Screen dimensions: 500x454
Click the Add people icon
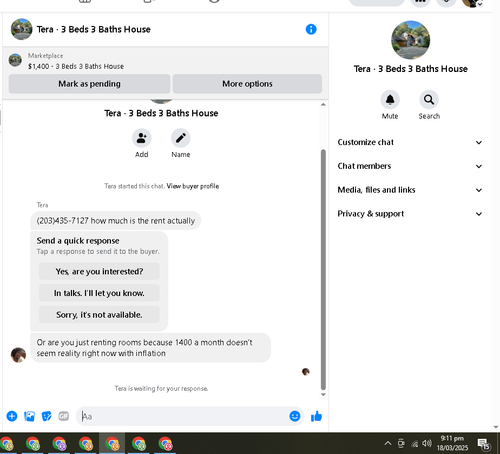pyautogui.click(x=142, y=138)
